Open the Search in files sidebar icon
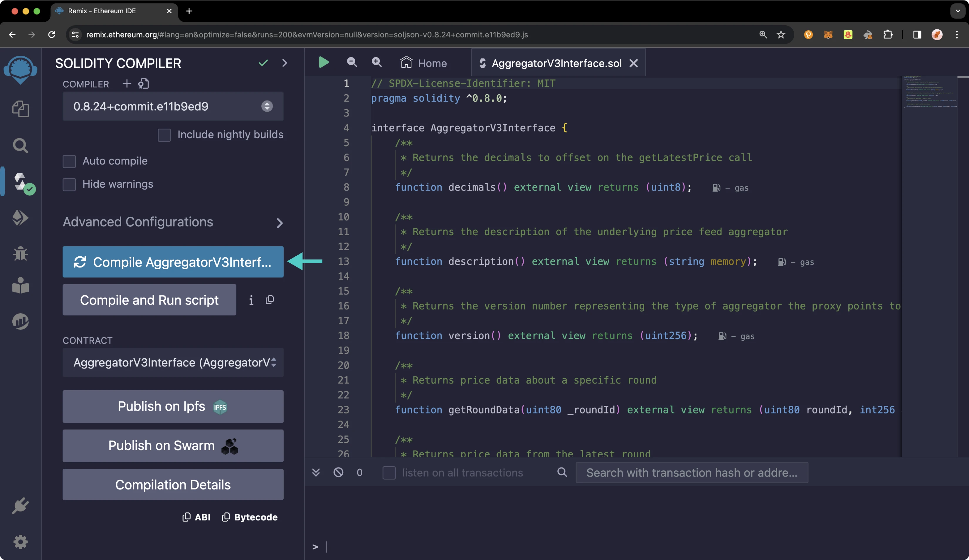Image resolution: width=969 pixels, height=560 pixels. click(20, 146)
